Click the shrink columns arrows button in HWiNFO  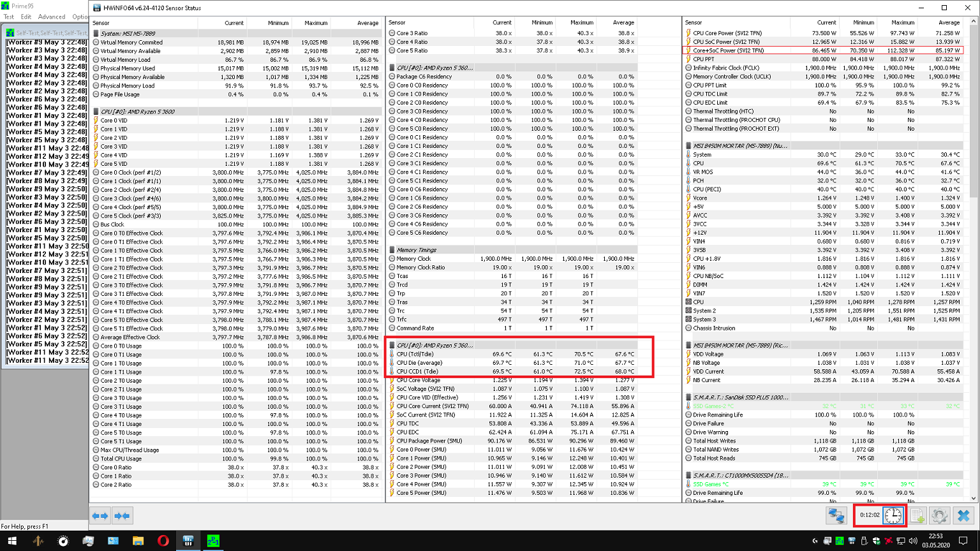click(x=122, y=515)
